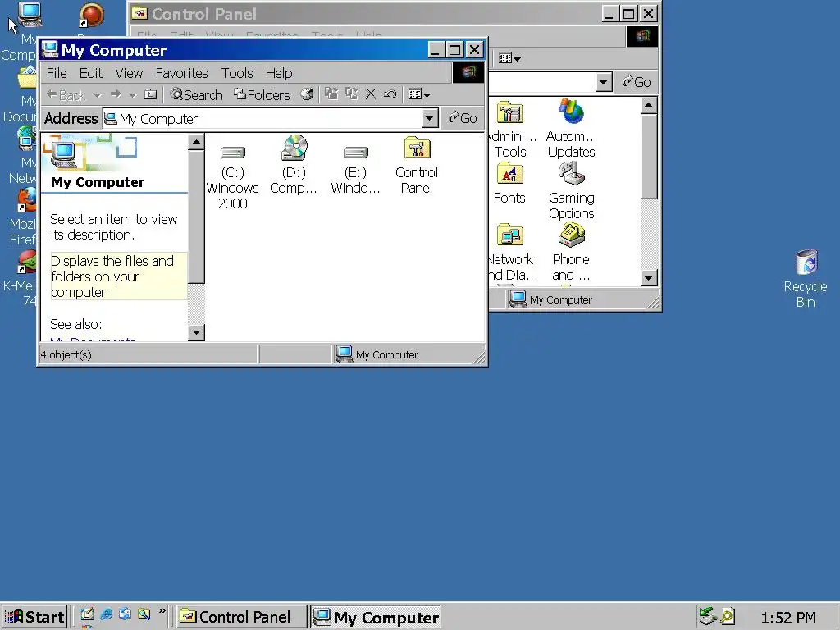This screenshot has height=630, width=840.
Task: Click the left pane scroll up arrow
Action: coord(197,142)
